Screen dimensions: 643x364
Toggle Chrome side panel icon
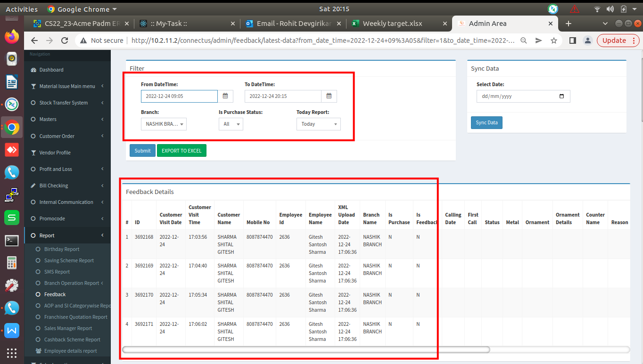pyautogui.click(x=573, y=40)
